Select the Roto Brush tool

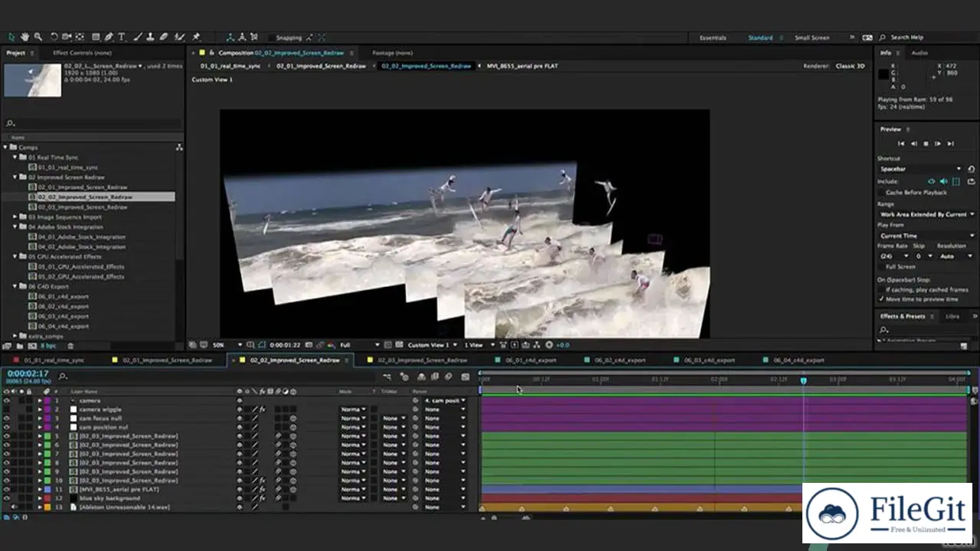click(179, 37)
